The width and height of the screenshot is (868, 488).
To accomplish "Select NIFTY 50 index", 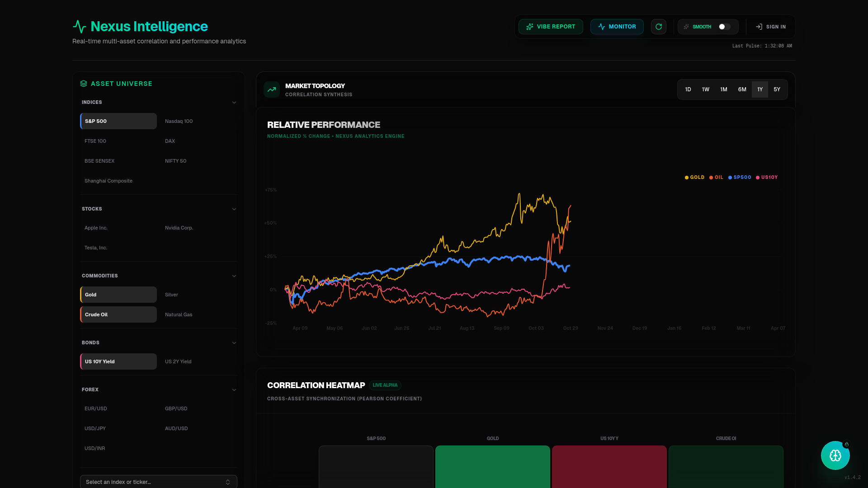I will (199, 161).
